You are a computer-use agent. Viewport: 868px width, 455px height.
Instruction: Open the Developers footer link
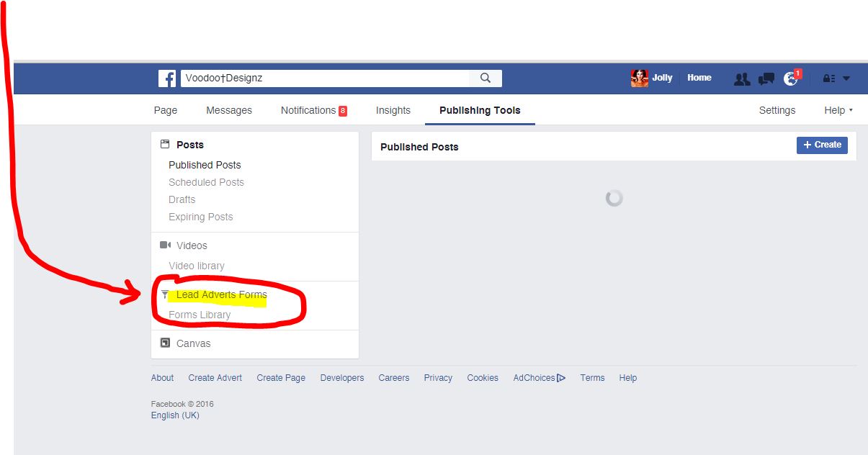pyautogui.click(x=342, y=378)
